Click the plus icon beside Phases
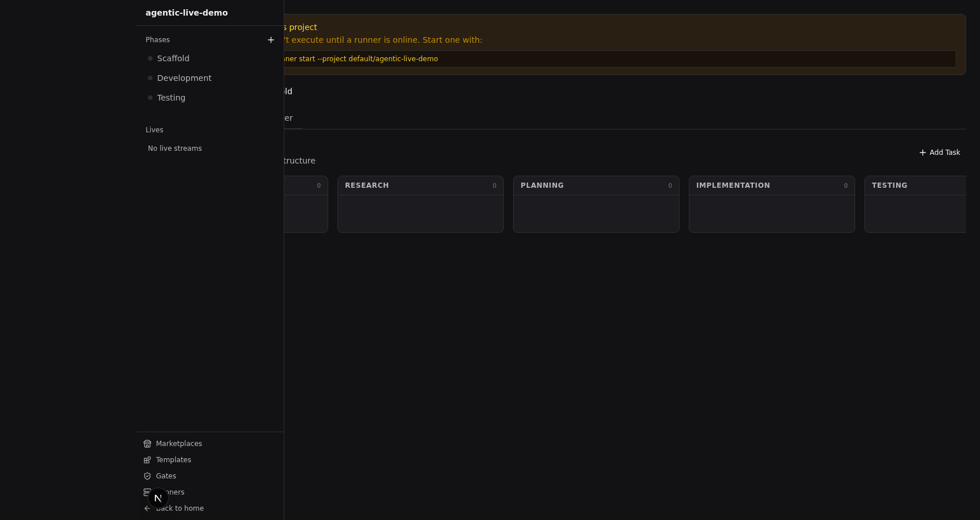Screen dimensions: 980x520 coord(270,40)
